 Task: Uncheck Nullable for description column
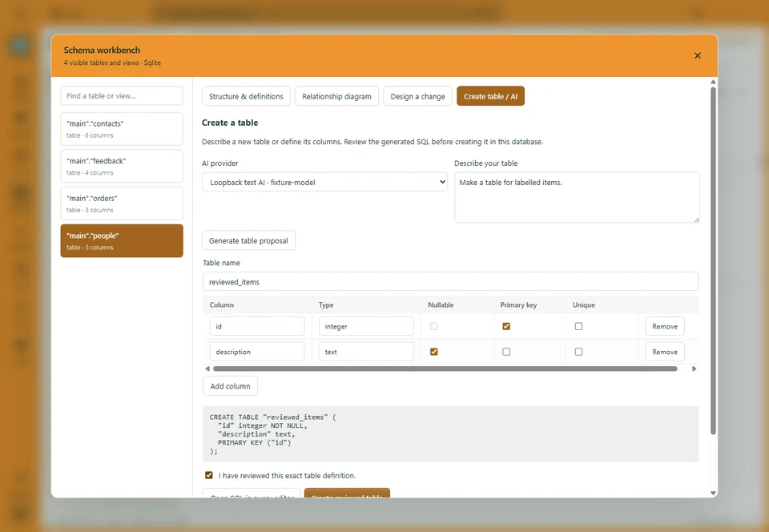[x=433, y=352]
